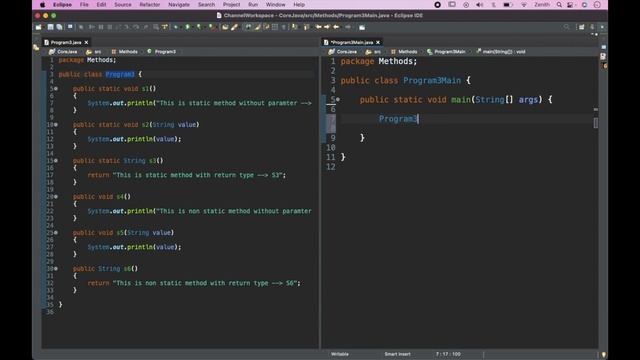Click the tip lightbulb in status bar
640x360 pixels.
pos(604,355)
